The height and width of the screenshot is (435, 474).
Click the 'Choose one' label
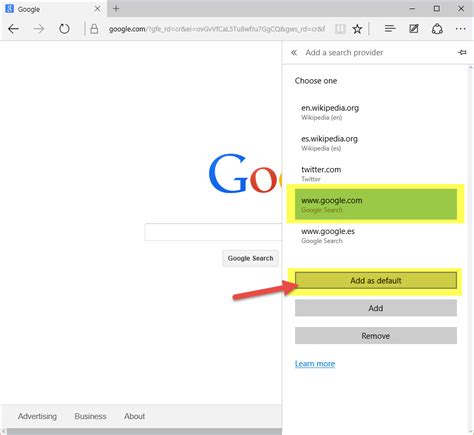click(316, 81)
